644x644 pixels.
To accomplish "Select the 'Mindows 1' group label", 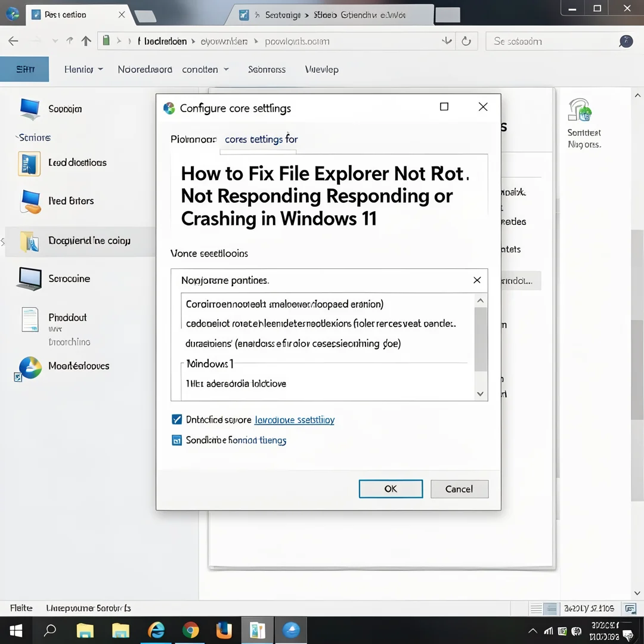I will click(x=210, y=364).
